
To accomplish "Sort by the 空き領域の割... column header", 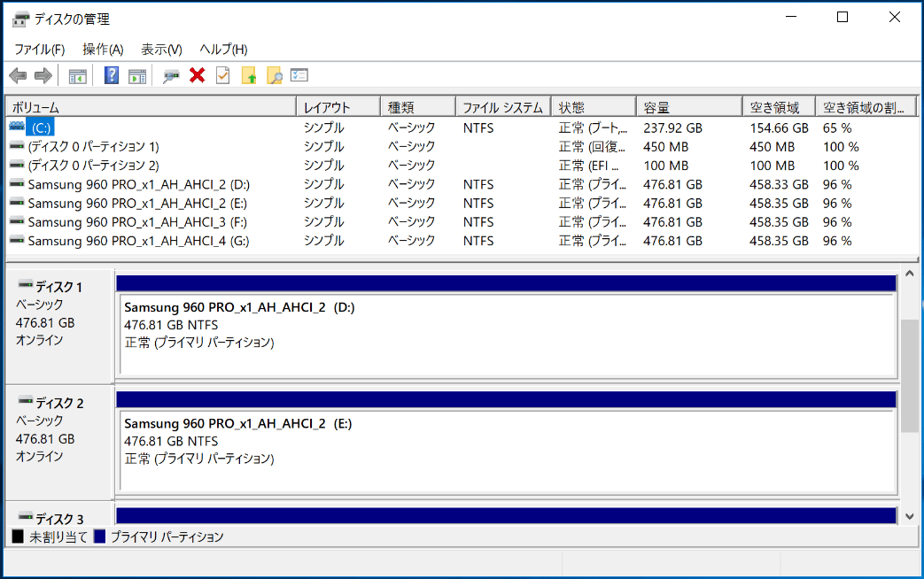I will (866, 107).
